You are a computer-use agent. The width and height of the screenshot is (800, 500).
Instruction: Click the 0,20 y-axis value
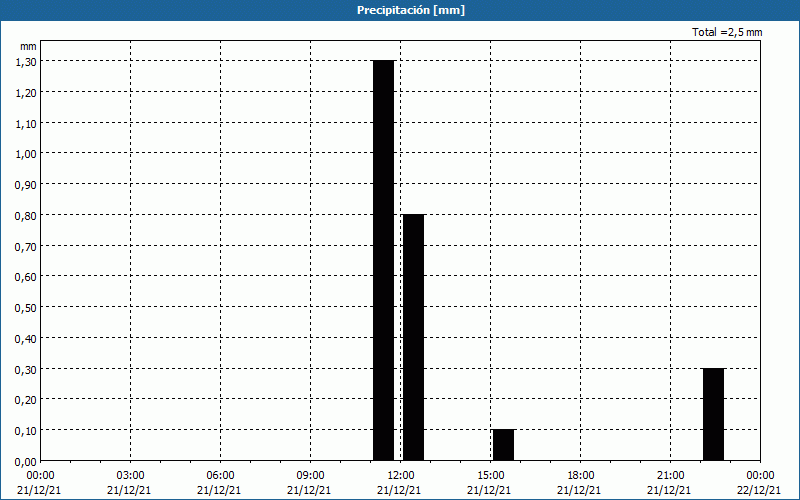tap(26, 400)
